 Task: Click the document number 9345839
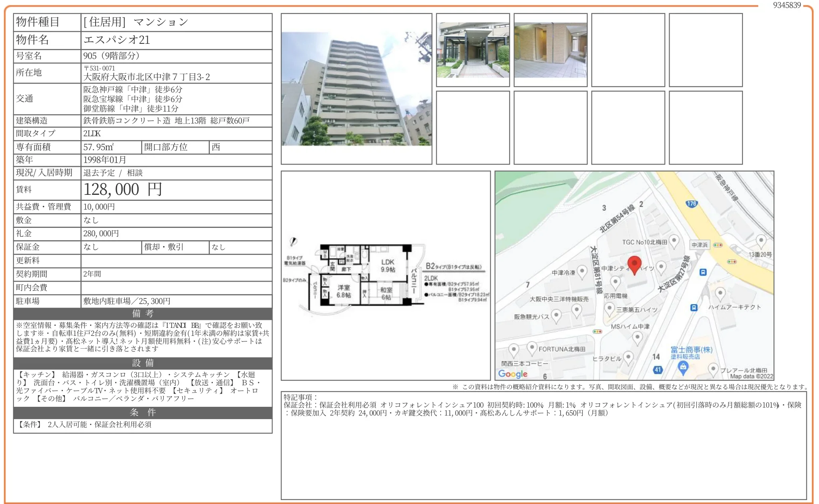pos(786,5)
